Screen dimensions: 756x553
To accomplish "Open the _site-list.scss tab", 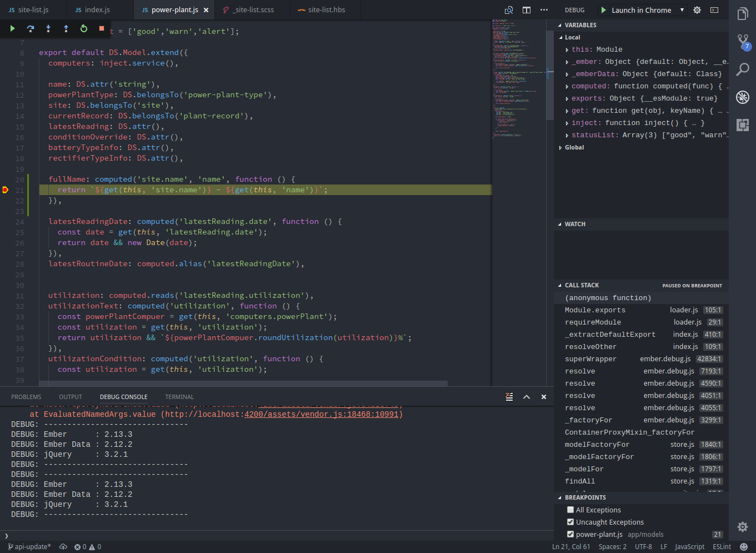I will (x=252, y=10).
